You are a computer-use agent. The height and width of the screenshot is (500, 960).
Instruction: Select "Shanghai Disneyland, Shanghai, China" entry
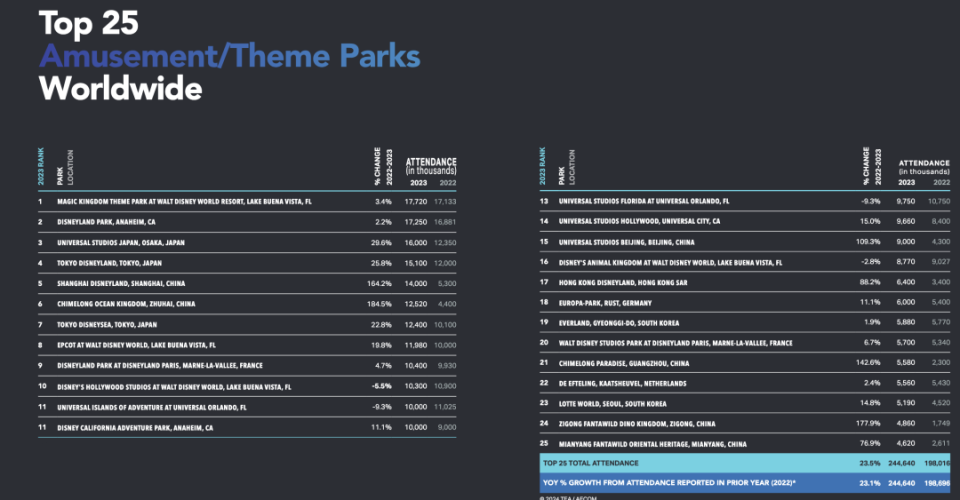coord(121,284)
